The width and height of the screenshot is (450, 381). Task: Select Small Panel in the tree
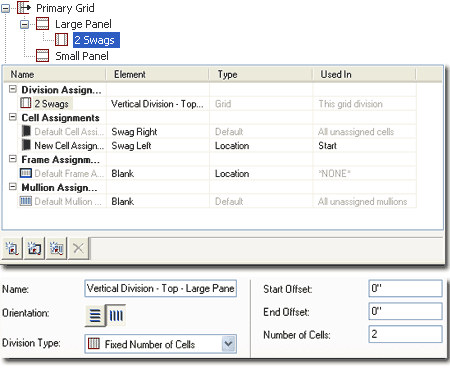pos(82,56)
